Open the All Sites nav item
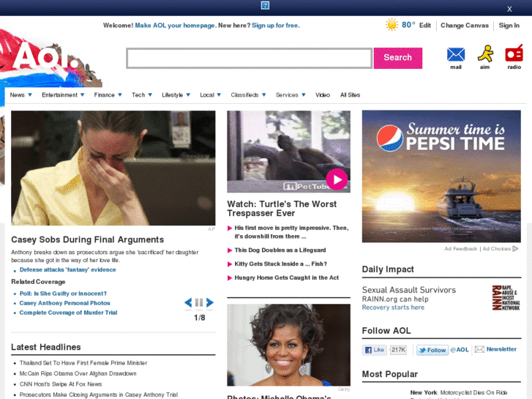The image size is (532, 399). (350, 95)
